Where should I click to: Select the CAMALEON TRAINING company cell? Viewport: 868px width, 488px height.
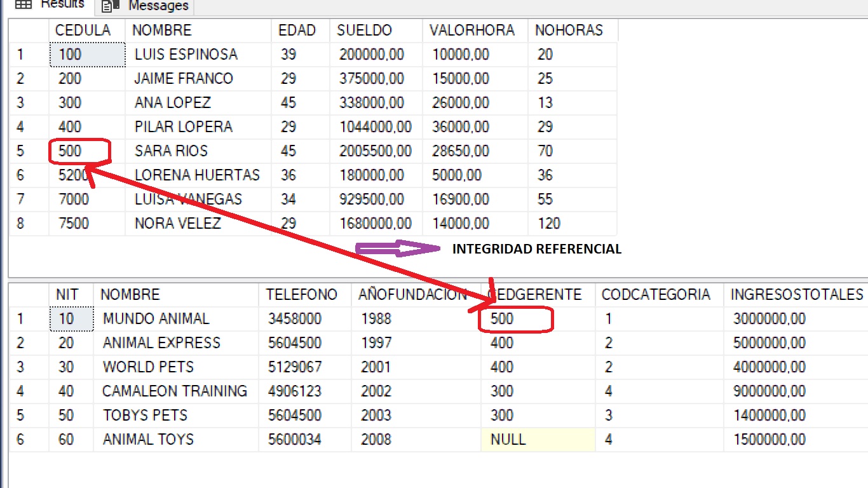176,391
